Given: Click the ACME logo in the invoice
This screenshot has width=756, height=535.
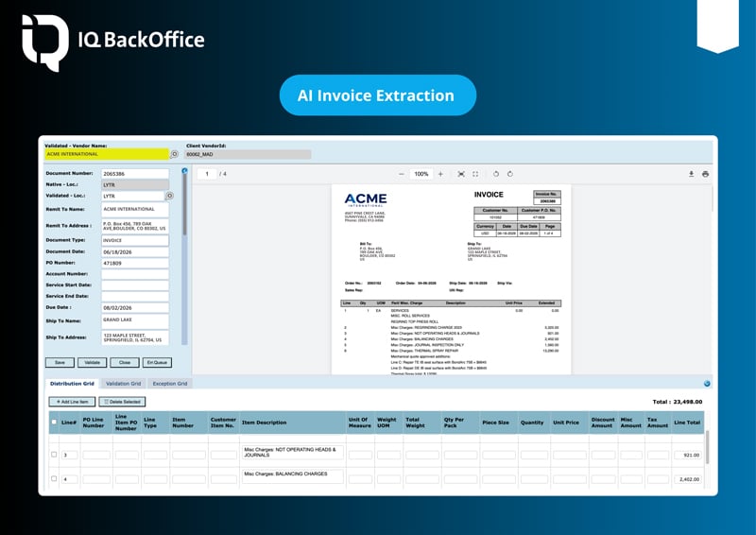Looking at the screenshot, I should click(366, 199).
